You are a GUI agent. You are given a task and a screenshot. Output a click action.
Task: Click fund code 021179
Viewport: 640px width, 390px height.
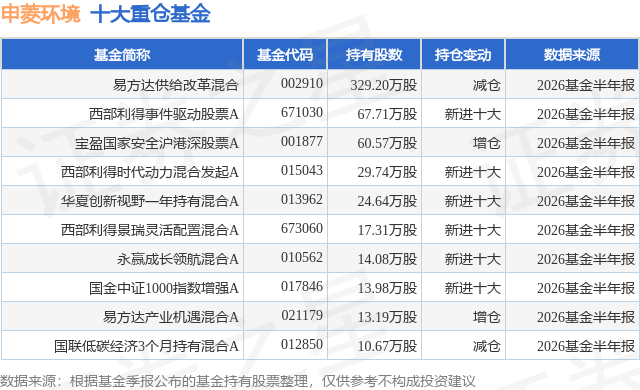click(302, 315)
